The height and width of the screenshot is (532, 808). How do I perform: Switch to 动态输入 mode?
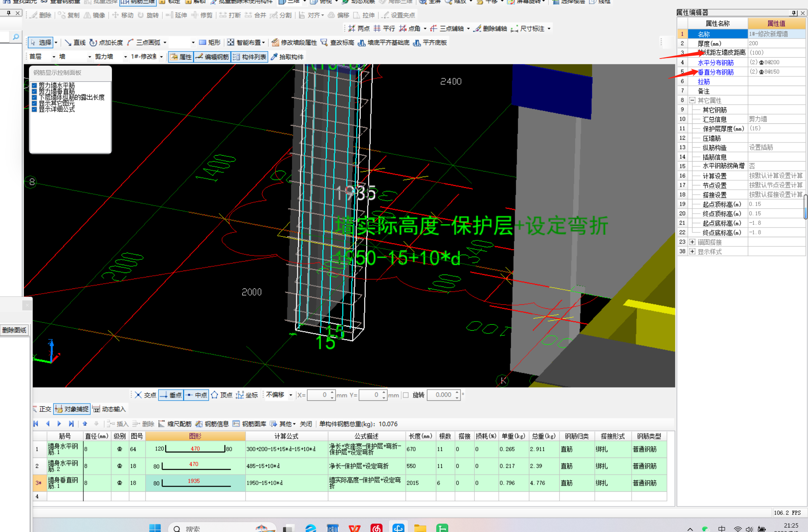[x=109, y=409]
